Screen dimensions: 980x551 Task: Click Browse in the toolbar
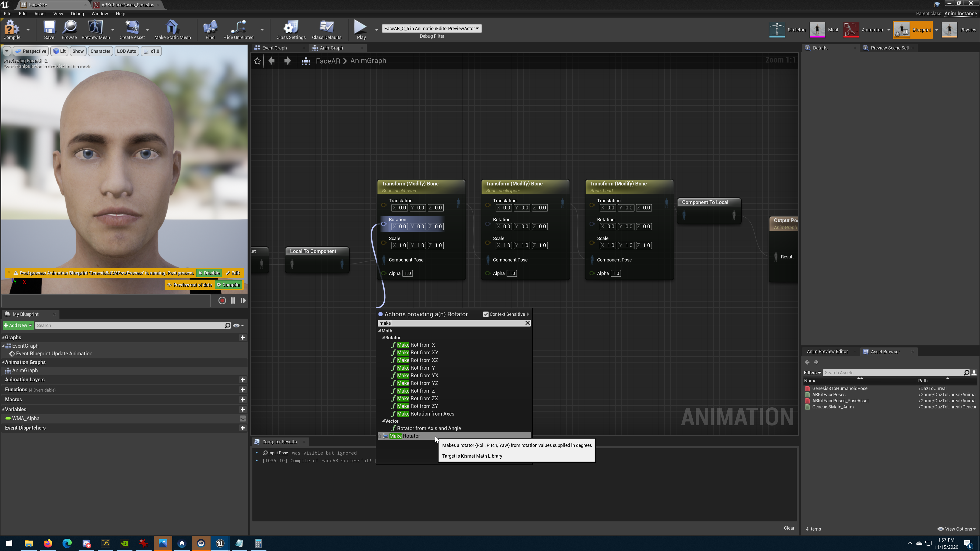pyautogui.click(x=69, y=30)
